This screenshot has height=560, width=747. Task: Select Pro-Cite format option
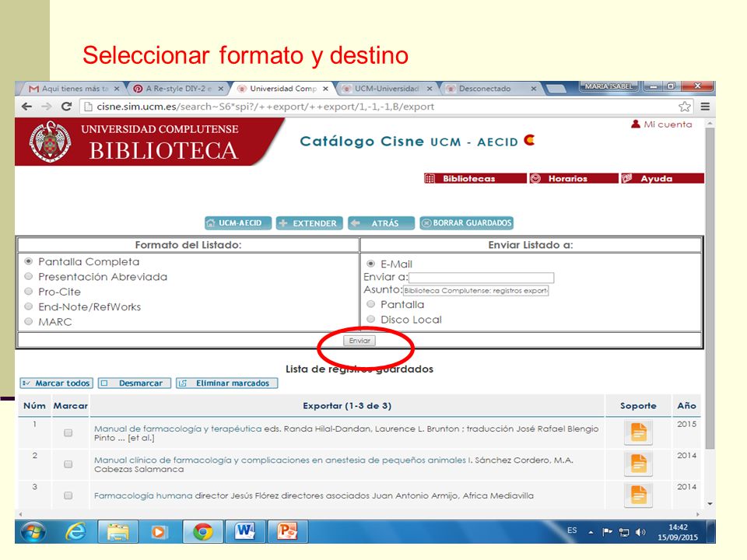[29, 292]
